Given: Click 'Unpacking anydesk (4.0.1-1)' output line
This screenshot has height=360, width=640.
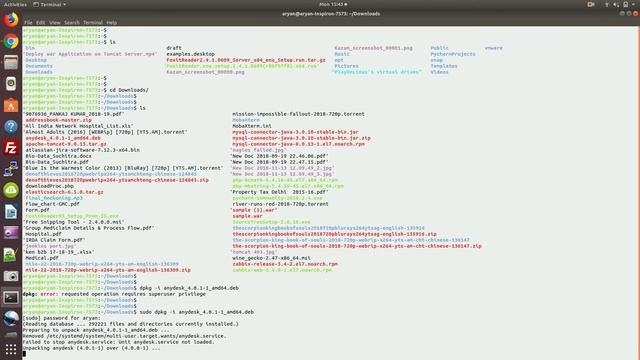Looking at the screenshot, I should tap(91, 348).
